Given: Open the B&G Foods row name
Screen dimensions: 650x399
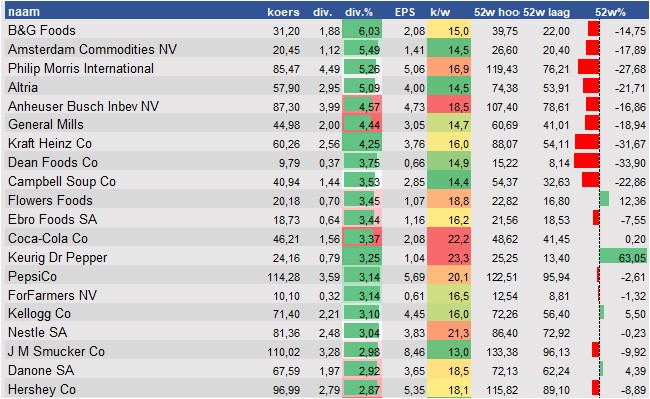Looking at the screenshot, I should pos(42,30).
